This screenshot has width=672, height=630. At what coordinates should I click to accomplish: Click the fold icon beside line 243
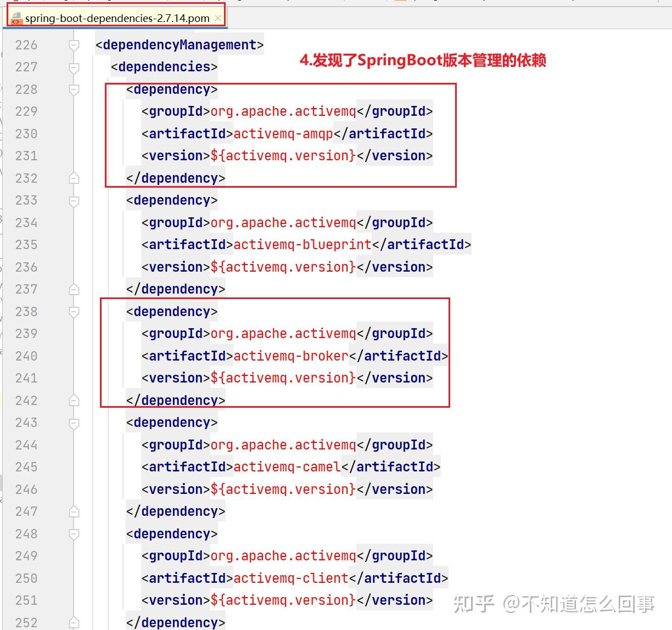click(74, 422)
